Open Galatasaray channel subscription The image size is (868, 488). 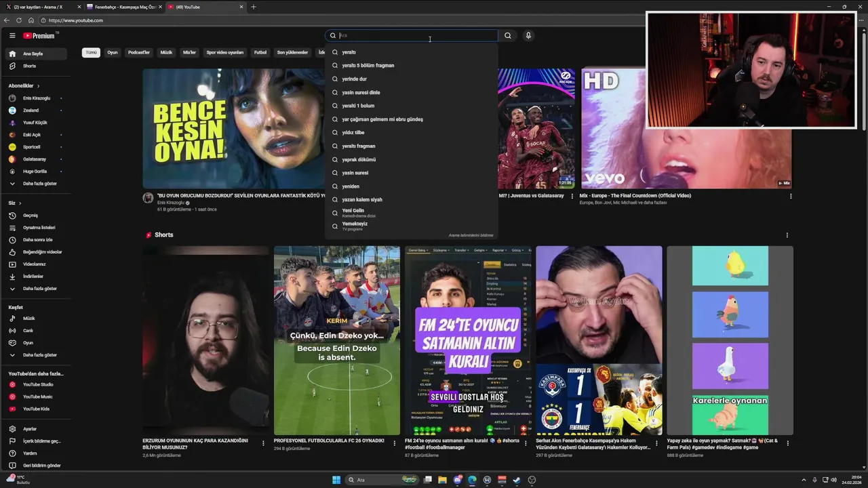click(x=35, y=159)
